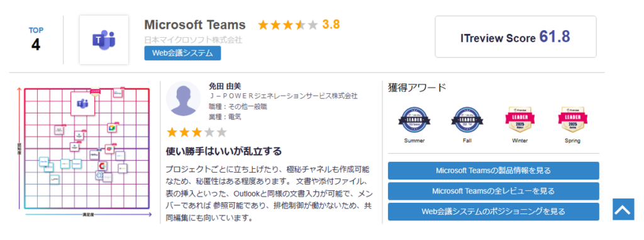Click the Winter 2025 Leader award badge
Image resolution: width=644 pixels, height=240 pixels.
coord(519,120)
